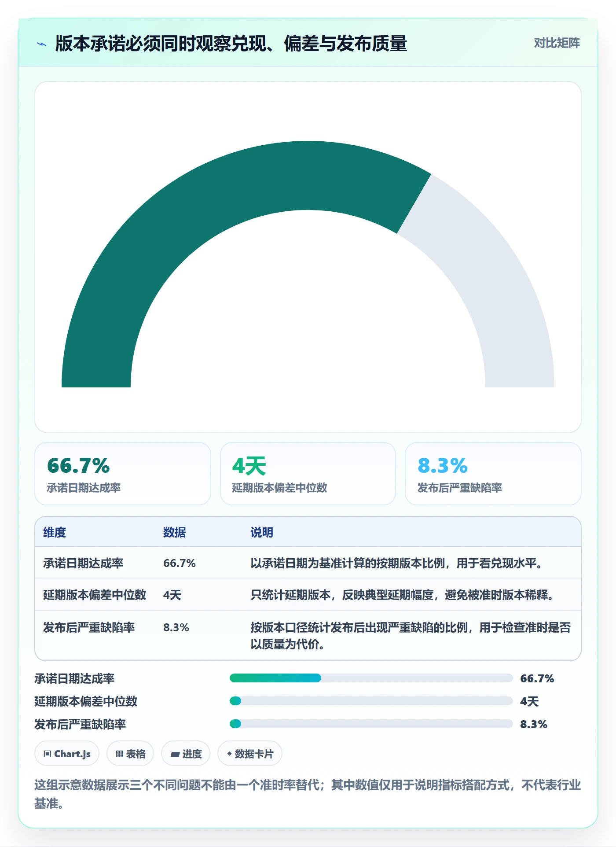Click the description starting 按版本口径统计
The width and height of the screenshot is (616, 847).
click(411, 636)
